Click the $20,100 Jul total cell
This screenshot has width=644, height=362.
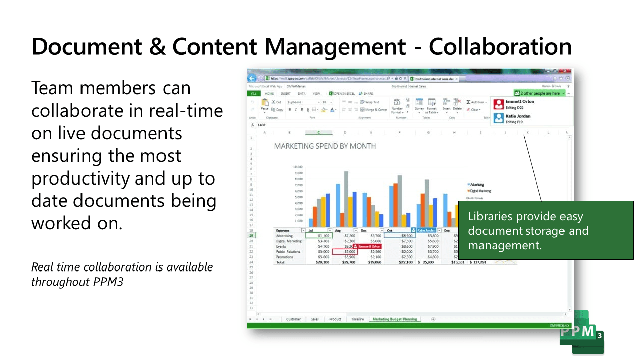[x=319, y=262]
